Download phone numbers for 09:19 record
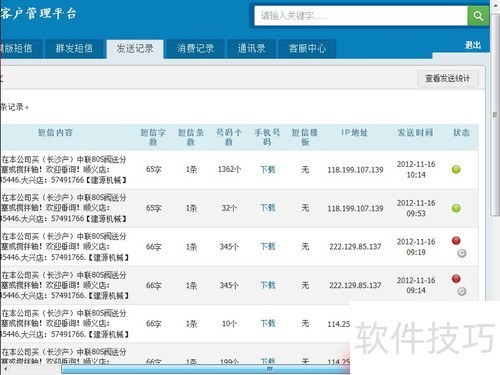 (268, 247)
